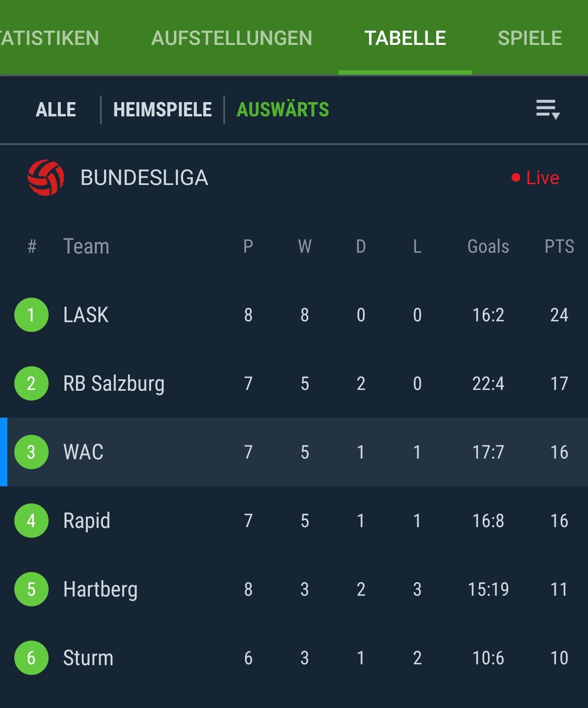Viewport: 588px width, 708px height.
Task: Tap the rank 6 badge beside Sturm
Action: [31, 658]
